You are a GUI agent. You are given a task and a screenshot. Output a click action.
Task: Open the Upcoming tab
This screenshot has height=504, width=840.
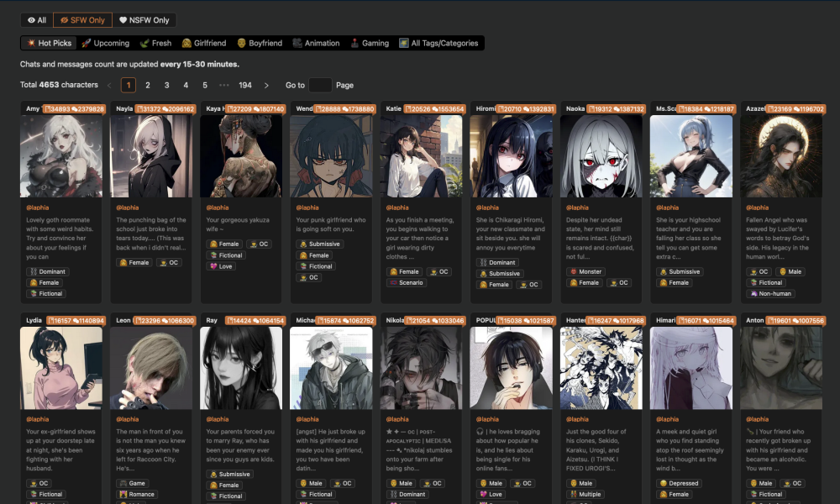pos(106,44)
